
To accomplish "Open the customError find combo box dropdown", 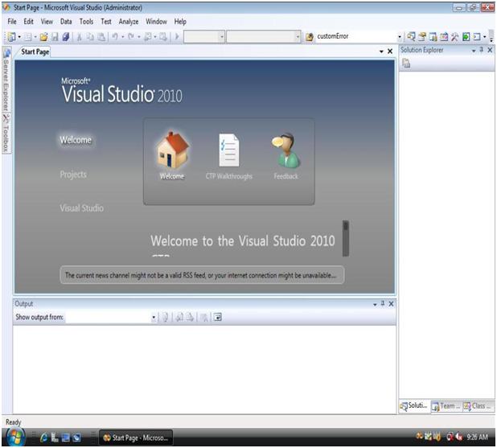I will coord(400,36).
